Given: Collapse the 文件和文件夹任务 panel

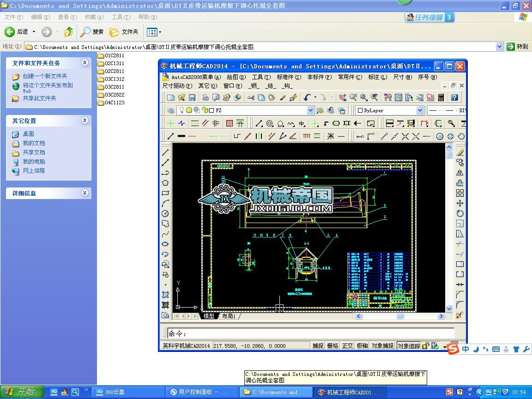Looking at the screenshot, I should (85, 63).
